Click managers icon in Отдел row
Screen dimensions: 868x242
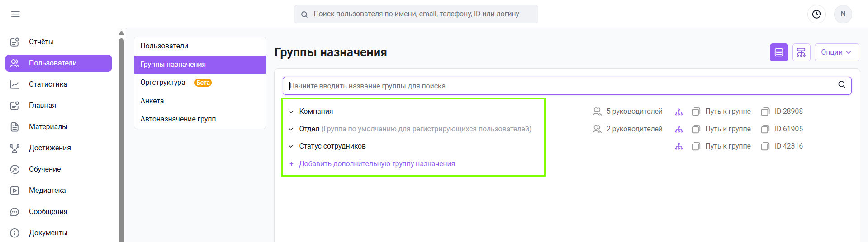pyautogui.click(x=597, y=129)
